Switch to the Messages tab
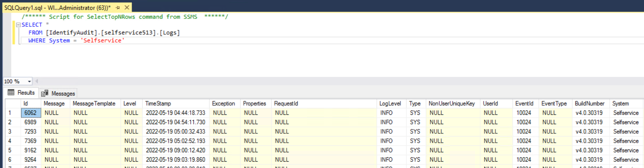The height and width of the screenshot is (168, 644). 58,93
